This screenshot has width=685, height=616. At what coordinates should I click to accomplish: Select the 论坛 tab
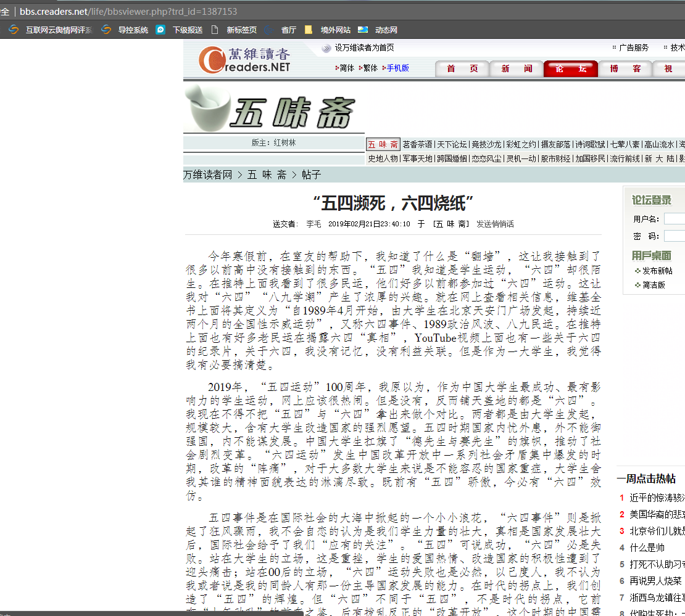pyautogui.click(x=571, y=69)
